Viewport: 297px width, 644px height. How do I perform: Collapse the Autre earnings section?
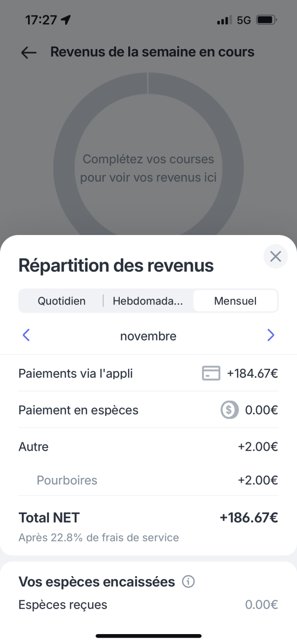(148, 447)
